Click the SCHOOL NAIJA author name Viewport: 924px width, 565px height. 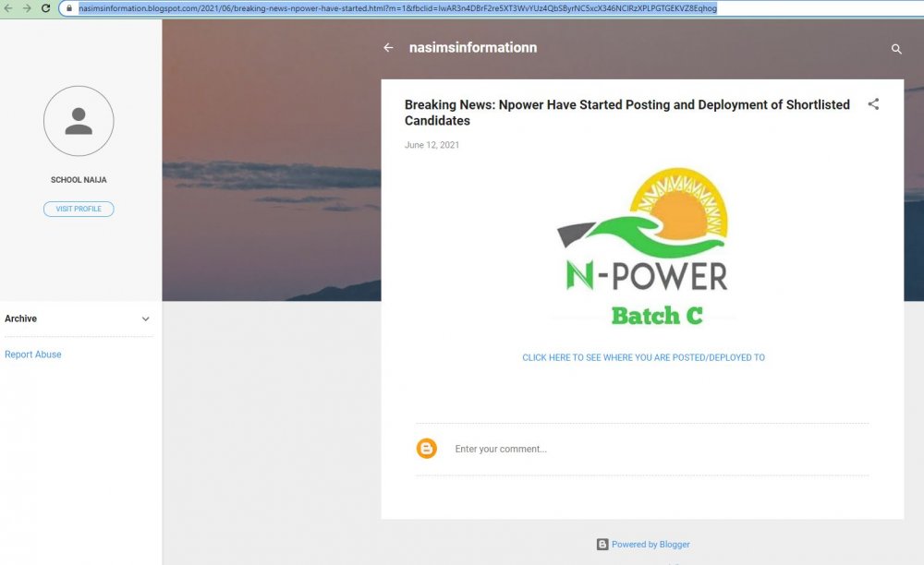tap(79, 180)
